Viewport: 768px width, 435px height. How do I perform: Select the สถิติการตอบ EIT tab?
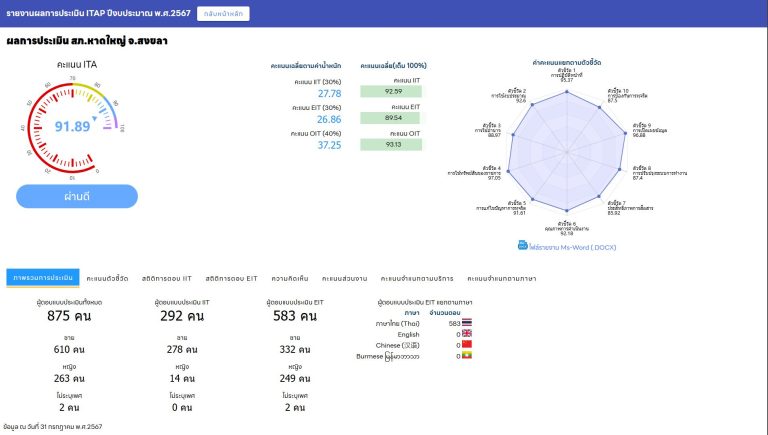coord(232,278)
